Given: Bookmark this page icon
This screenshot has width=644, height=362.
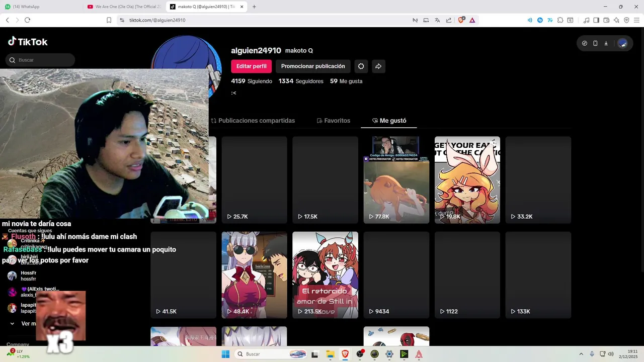Looking at the screenshot, I should tap(109, 20).
